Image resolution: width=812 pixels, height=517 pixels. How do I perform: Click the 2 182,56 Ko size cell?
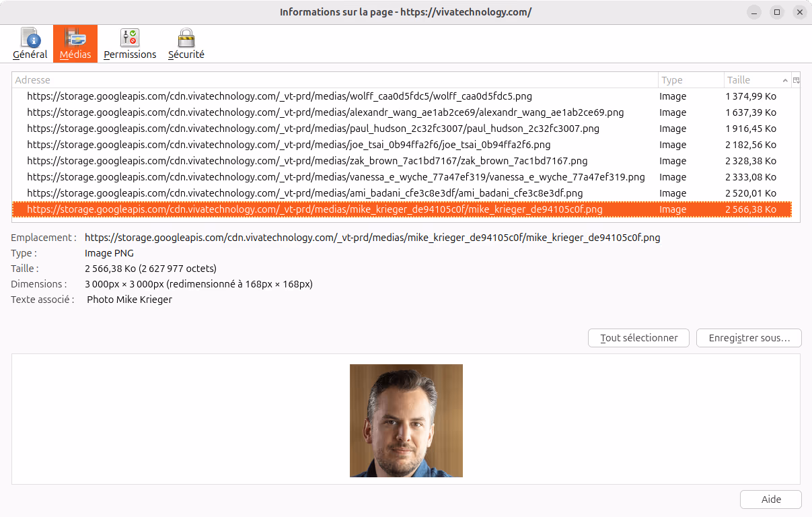[751, 145]
